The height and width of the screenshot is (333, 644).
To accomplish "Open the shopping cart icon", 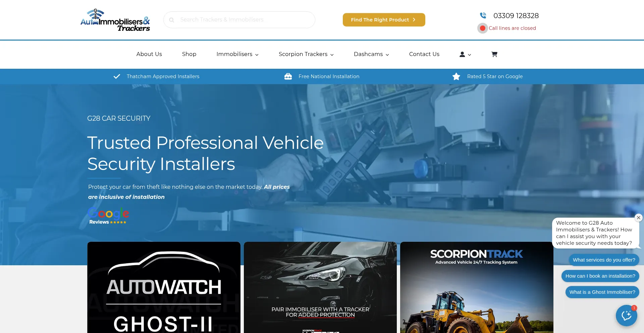I will 494,54.
